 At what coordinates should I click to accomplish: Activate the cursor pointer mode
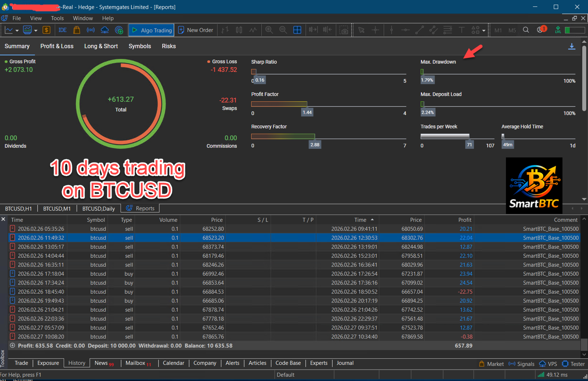coord(361,30)
